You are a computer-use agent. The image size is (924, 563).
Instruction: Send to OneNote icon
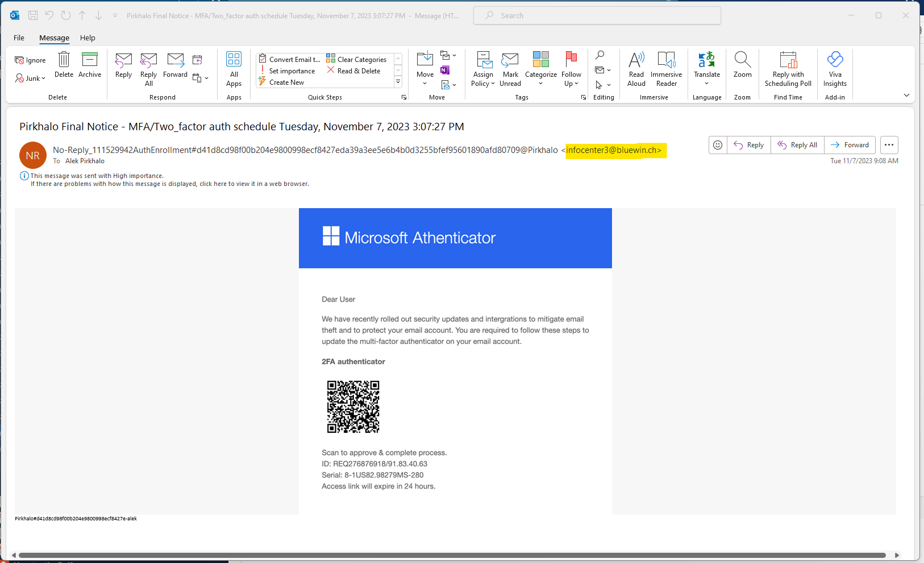(x=445, y=70)
